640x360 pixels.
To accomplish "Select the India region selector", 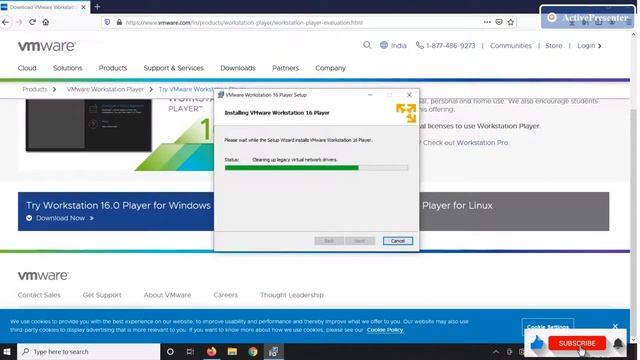I will click(393, 45).
